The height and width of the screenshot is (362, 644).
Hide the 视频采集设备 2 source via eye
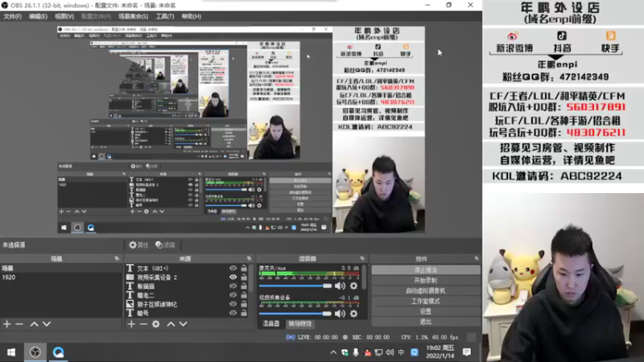pyautogui.click(x=233, y=277)
